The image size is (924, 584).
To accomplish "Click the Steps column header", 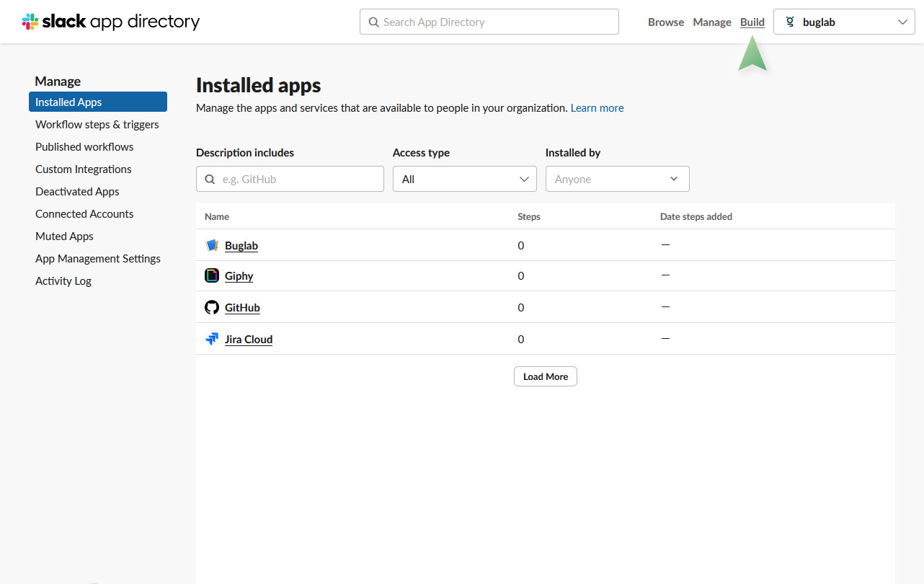I will pyautogui.click(x=529, y=216).
